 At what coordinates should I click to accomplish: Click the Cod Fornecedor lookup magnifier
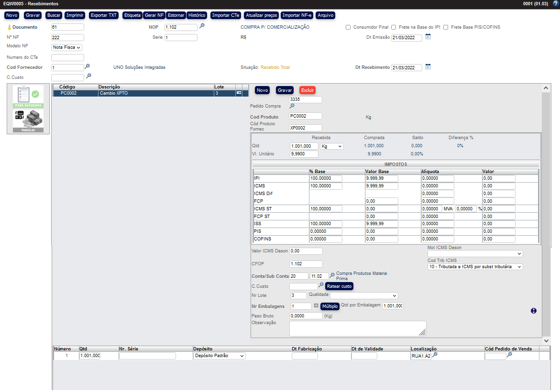click(88, 67)
